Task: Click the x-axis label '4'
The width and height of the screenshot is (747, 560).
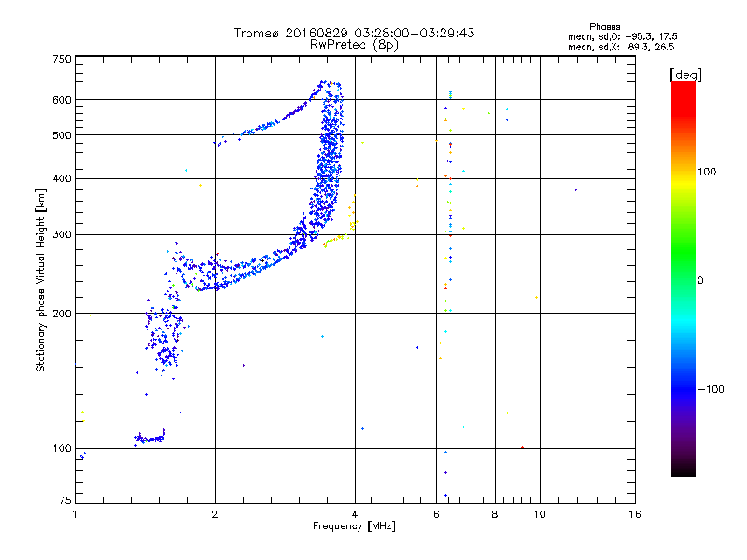Action: point(355,514)
